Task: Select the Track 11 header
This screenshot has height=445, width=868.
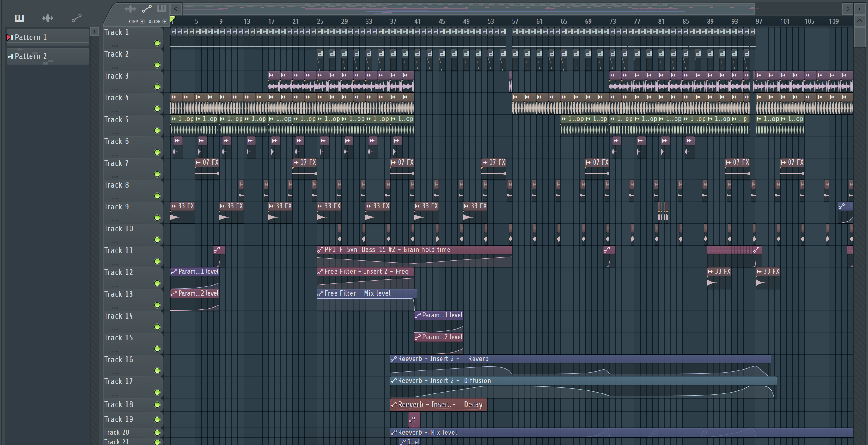Action: (x=133, y=256)
